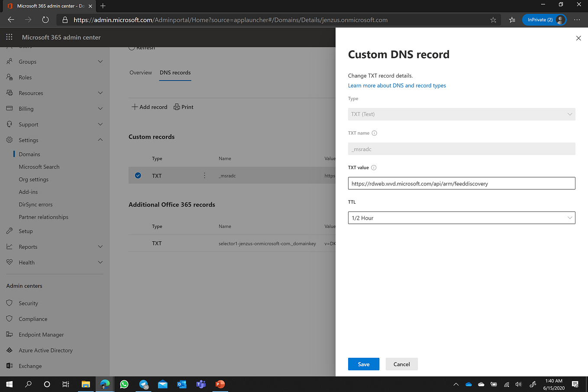The width and height of the screenshot is (588, 392).
Task: Open the Microsoft 365 app launcher grid
Action: click(x=9, y=37)
